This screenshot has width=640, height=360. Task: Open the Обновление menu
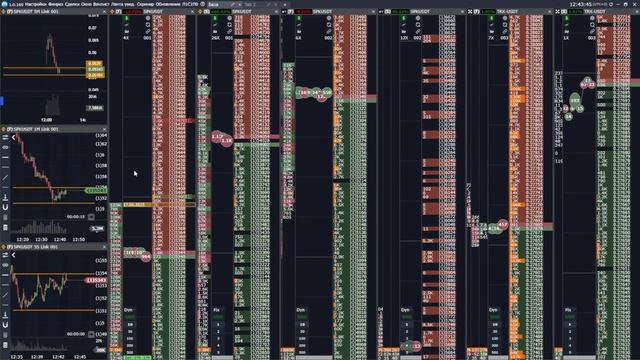pyautogui.click(x=168, y=4)
